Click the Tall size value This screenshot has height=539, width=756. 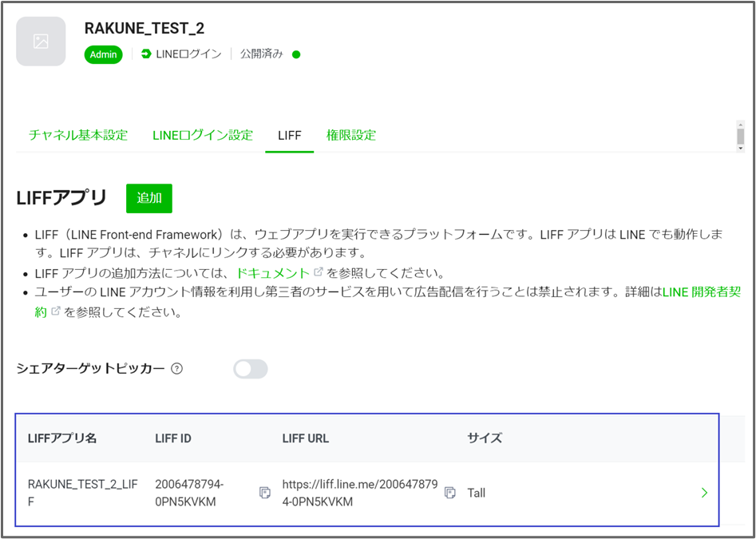pos(477,493)
